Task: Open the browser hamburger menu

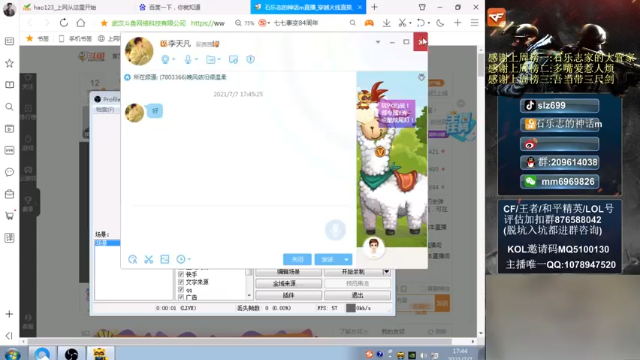Action: click(x=474, y=23)
